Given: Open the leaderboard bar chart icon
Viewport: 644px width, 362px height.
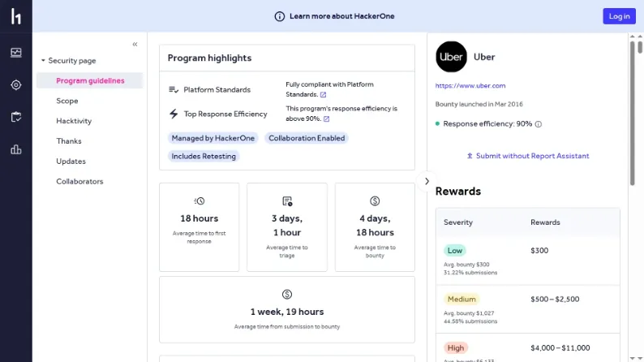Looking at the screenshot, I should click(16, 149).
